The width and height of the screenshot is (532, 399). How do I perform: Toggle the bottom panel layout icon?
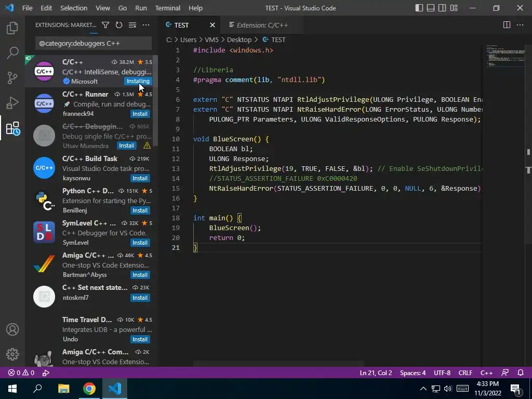pyautogui.click(x=431, y=8)
